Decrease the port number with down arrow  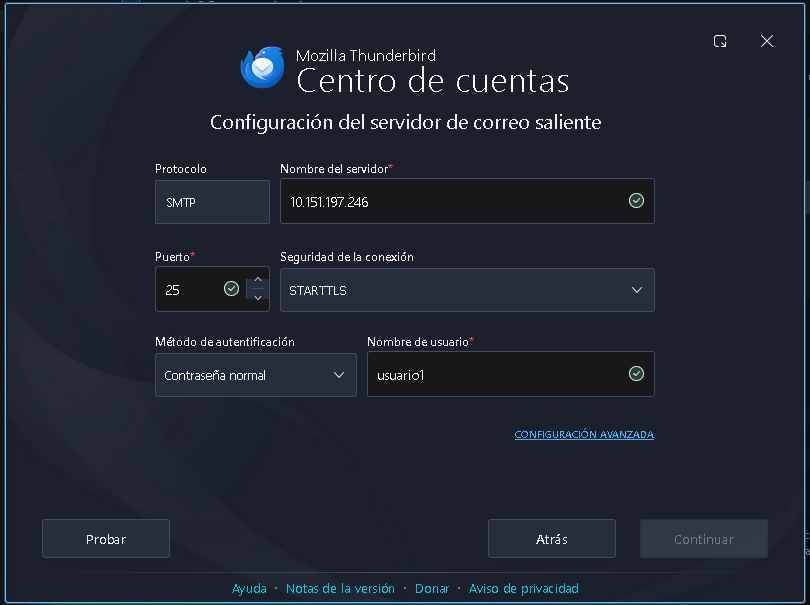(x=258, y=298)
